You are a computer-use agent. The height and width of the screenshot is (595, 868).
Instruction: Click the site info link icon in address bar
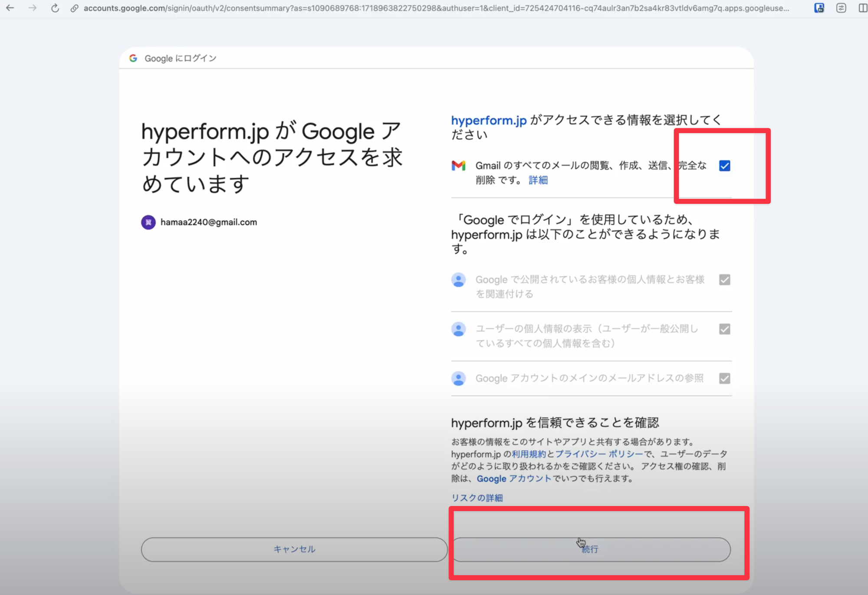pos(75,8)
